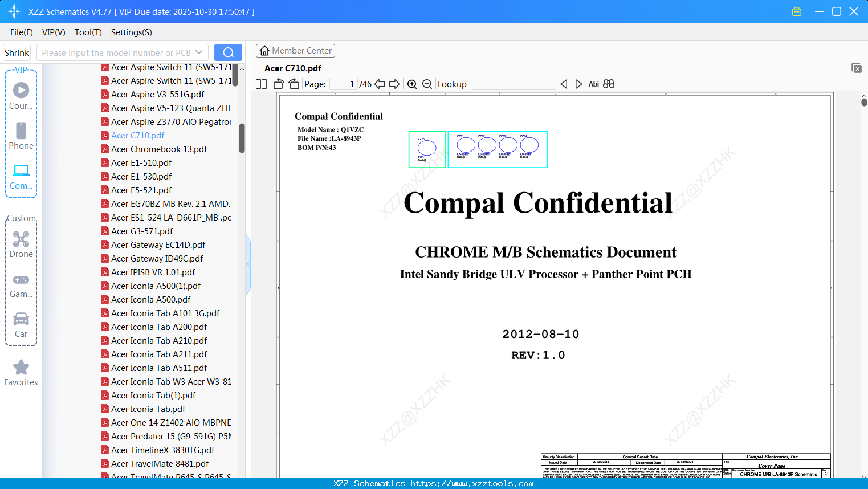Open the Member Center
The width and height of the screenshot is (868, 489).
point(295,51)
